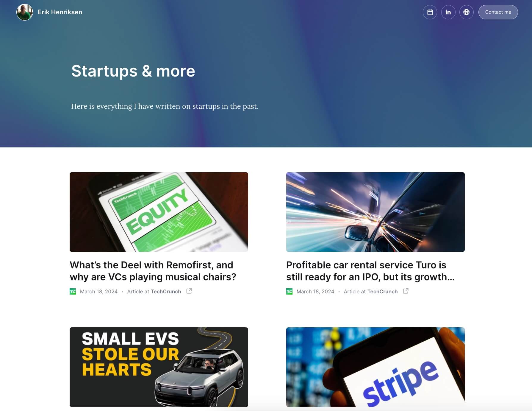Open the Turo IPO article title

(370, 271)
